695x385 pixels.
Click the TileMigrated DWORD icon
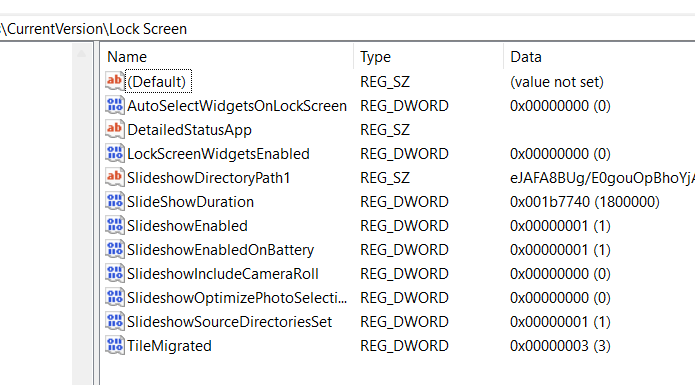[114, 345]
